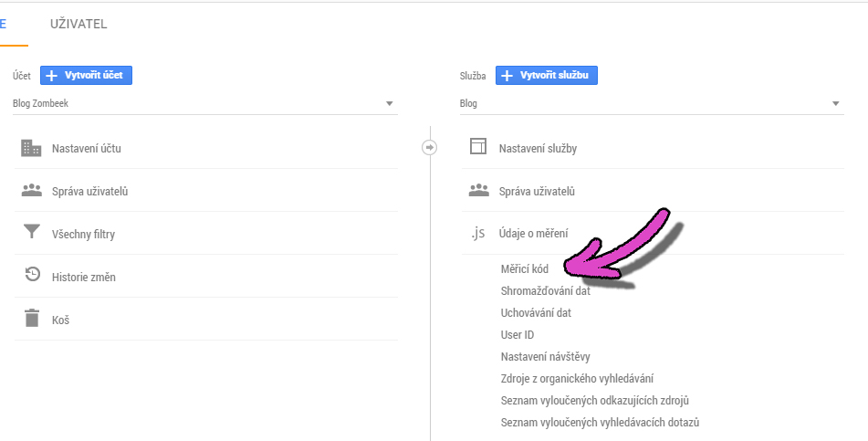
Task: Click the .js icon for Údaje o měření
Action: tap(477, 233)
